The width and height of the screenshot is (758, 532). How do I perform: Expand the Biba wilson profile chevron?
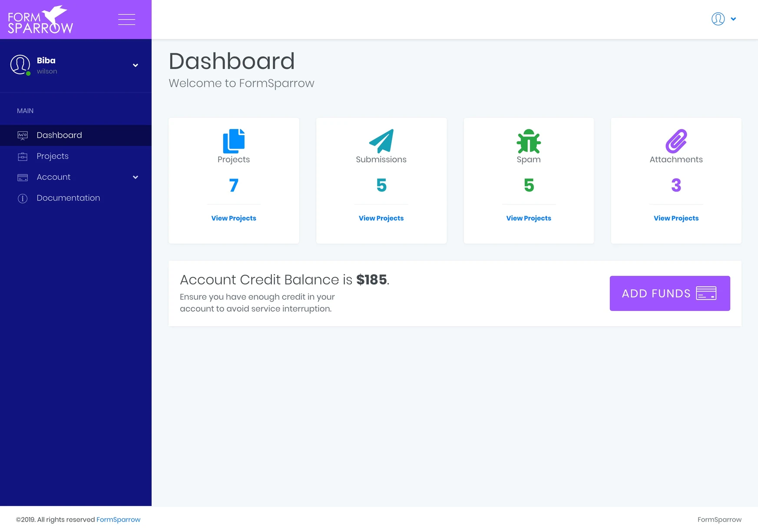(136, 65)
